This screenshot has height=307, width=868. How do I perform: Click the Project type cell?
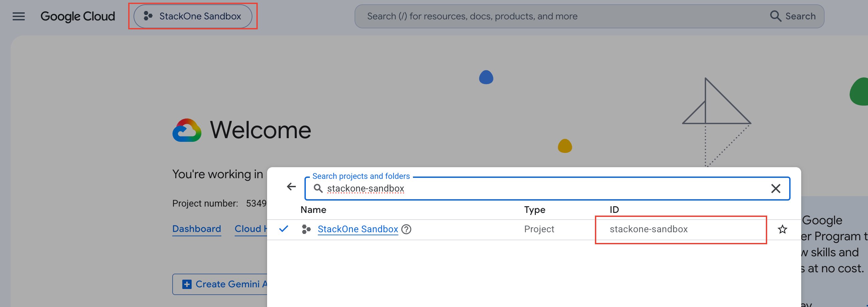pos(539,229)
